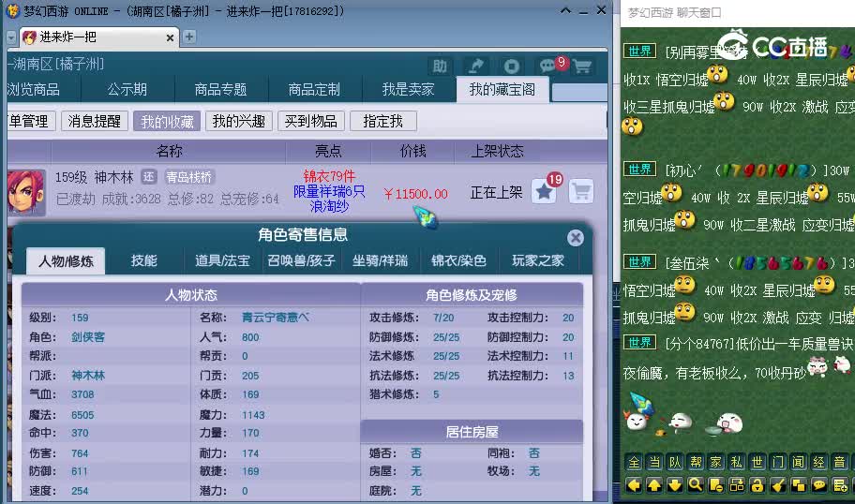Toggle the 世 world channel filter
This screenshot has height=504, width=855.
click(757, 462)
